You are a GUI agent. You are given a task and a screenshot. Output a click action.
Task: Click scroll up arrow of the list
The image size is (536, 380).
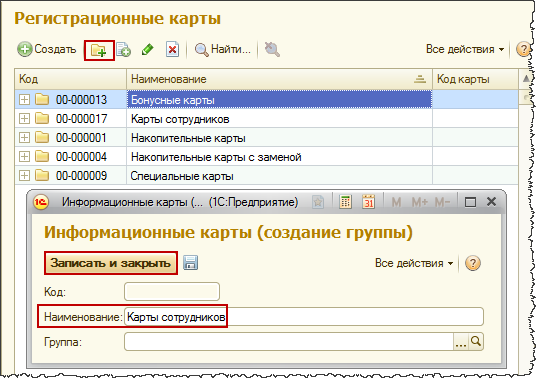click(526, 79)
